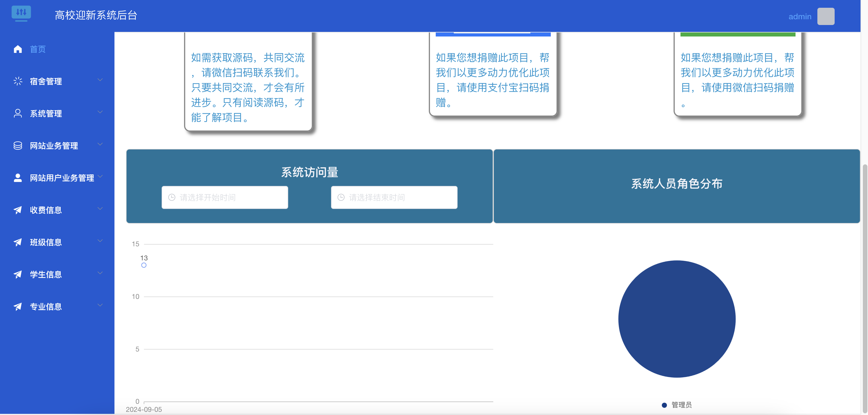
Task: Click the 高校迎新系统后台 title
Action: click(x=96, y=15)
